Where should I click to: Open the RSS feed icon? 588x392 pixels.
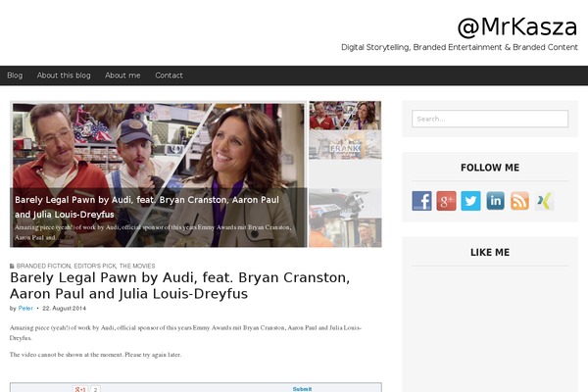click(519, 201)
